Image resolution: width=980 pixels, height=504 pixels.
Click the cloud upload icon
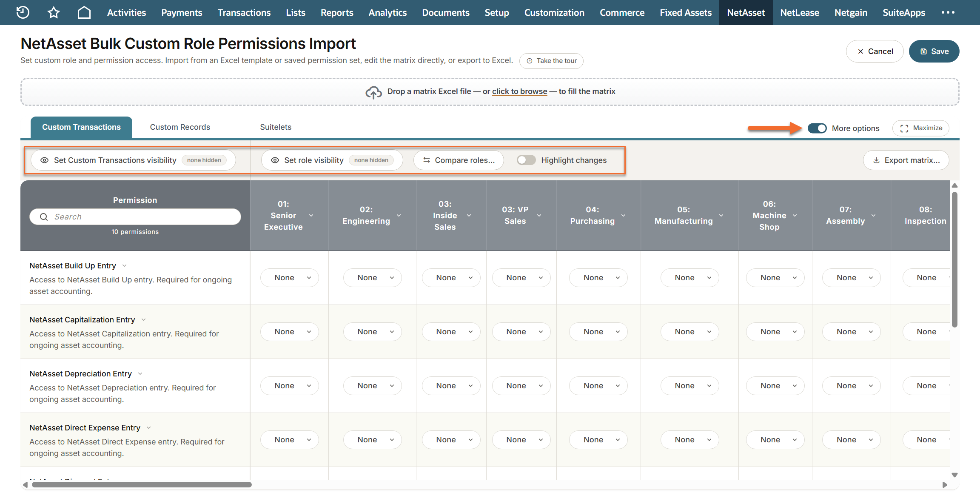373,92
